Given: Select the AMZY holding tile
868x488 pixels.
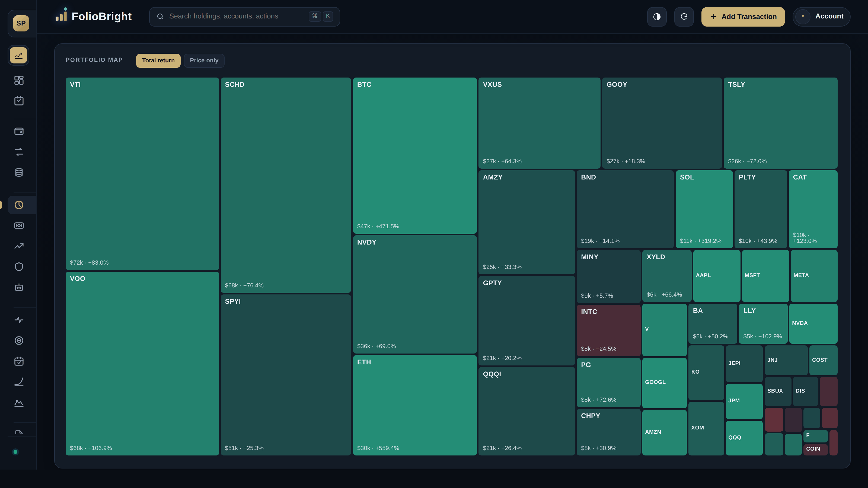Looking at the screenshot, I should click(x=527, y=222).
